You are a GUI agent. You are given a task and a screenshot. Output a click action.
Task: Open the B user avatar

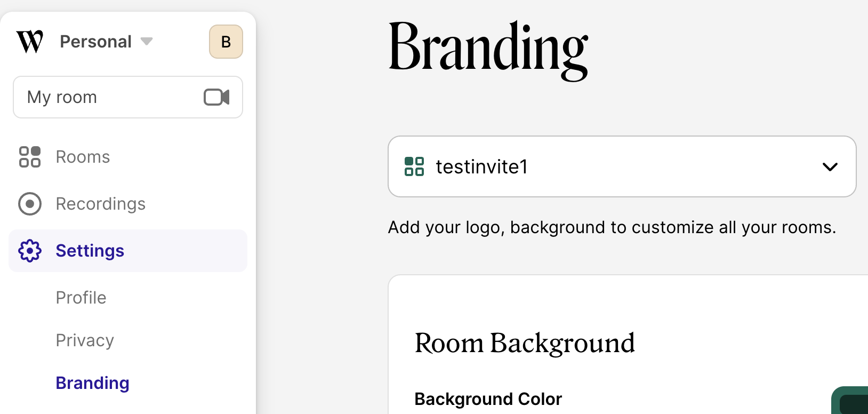pyautogui.click(x=226, y=42)
